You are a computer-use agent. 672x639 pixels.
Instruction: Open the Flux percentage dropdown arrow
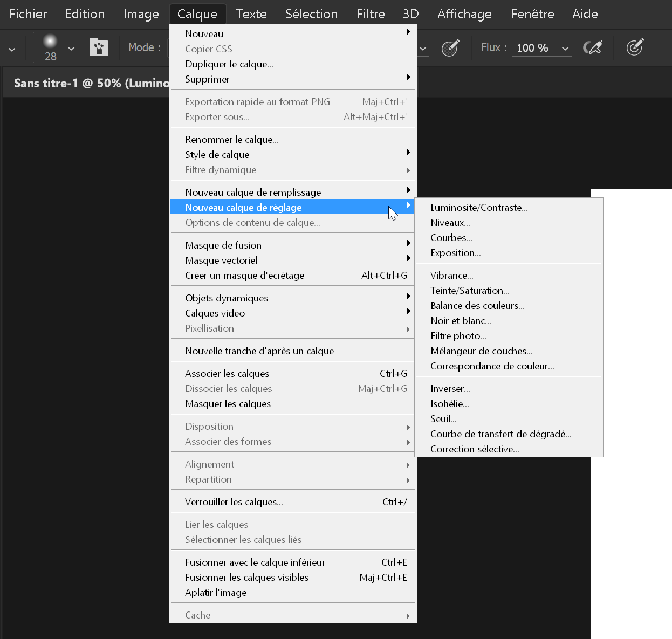click(565, 49)
